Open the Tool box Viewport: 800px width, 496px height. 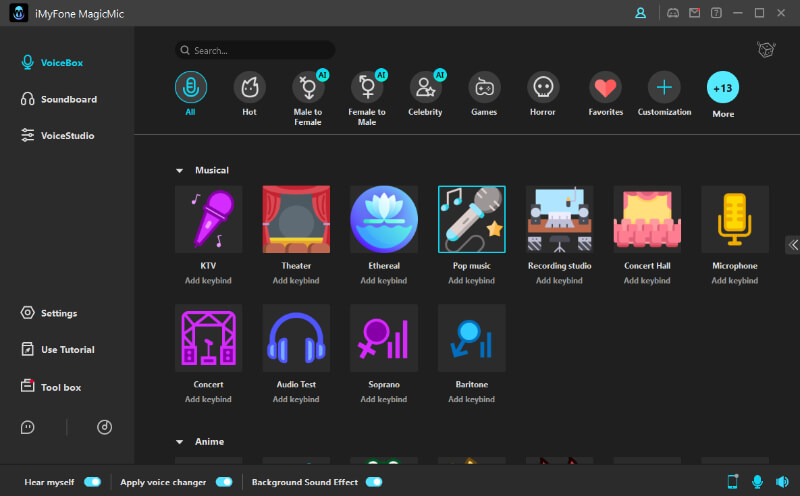click(x=51, y=387)
